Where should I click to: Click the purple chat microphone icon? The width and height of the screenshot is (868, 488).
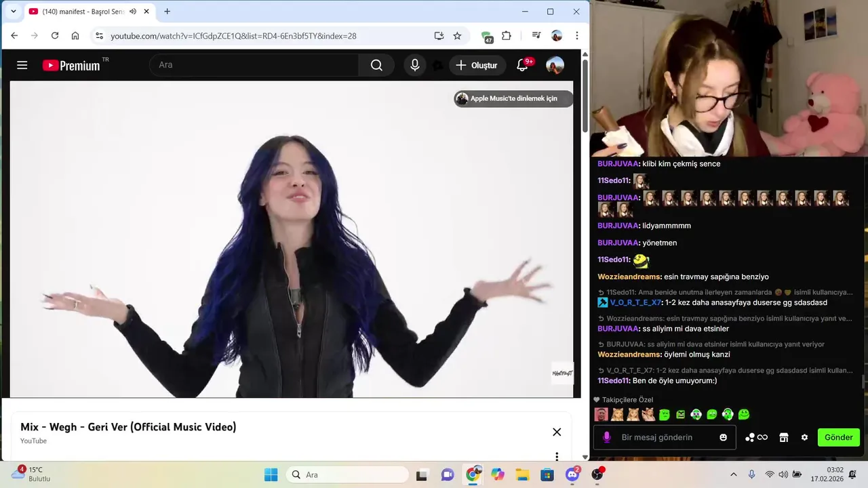(x=607, y=437)
